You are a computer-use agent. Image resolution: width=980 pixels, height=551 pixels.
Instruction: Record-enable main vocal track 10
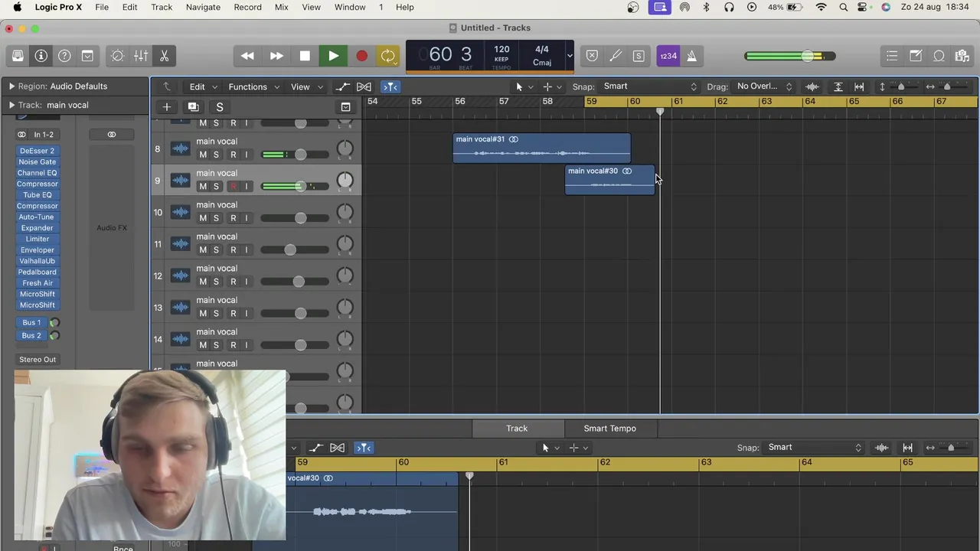pyautogui.click(x=234, y=218)
